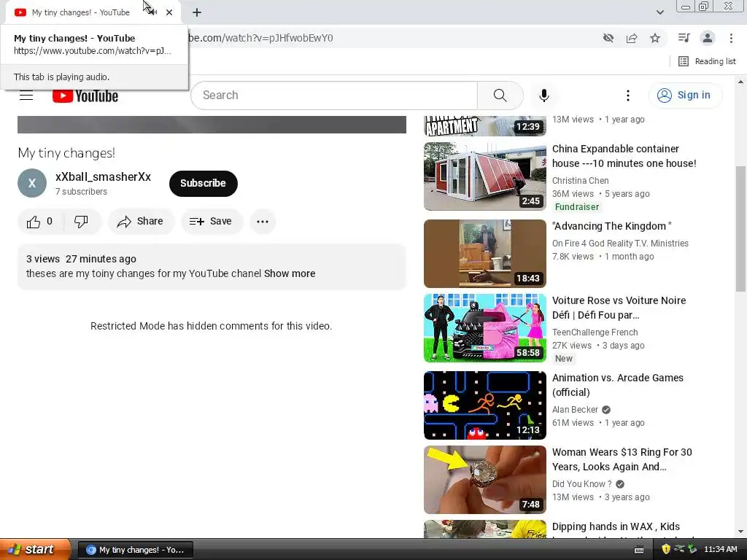Click the security shield tray icon
The height and width of the screenshot is (560, 747).
[666, 550]
